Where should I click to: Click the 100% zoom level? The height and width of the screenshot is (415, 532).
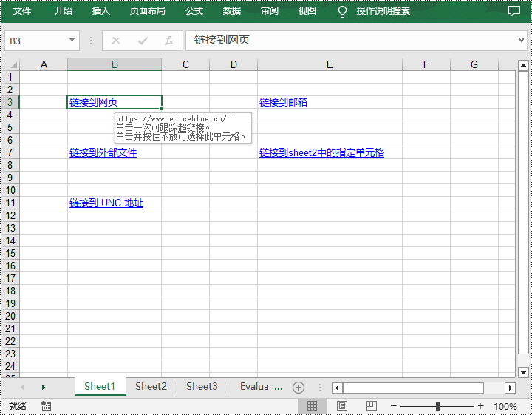(x=505, y=406)
